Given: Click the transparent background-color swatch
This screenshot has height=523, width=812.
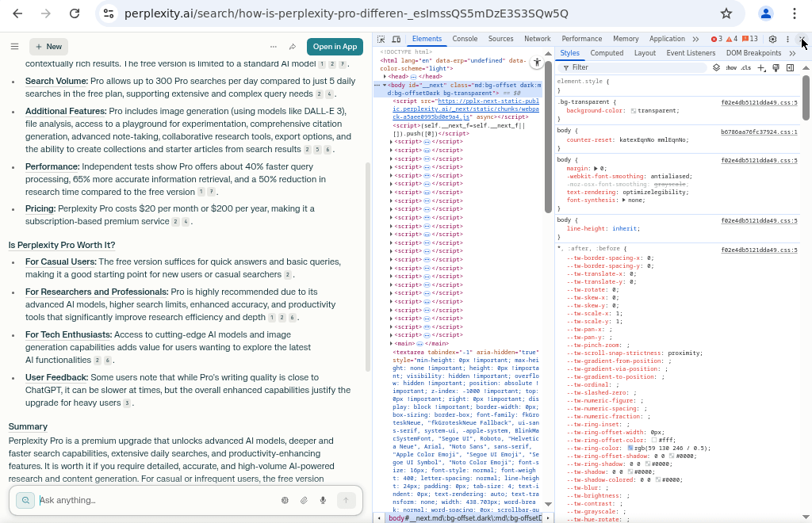Looking at the screenshot, I should coord(634,111).
